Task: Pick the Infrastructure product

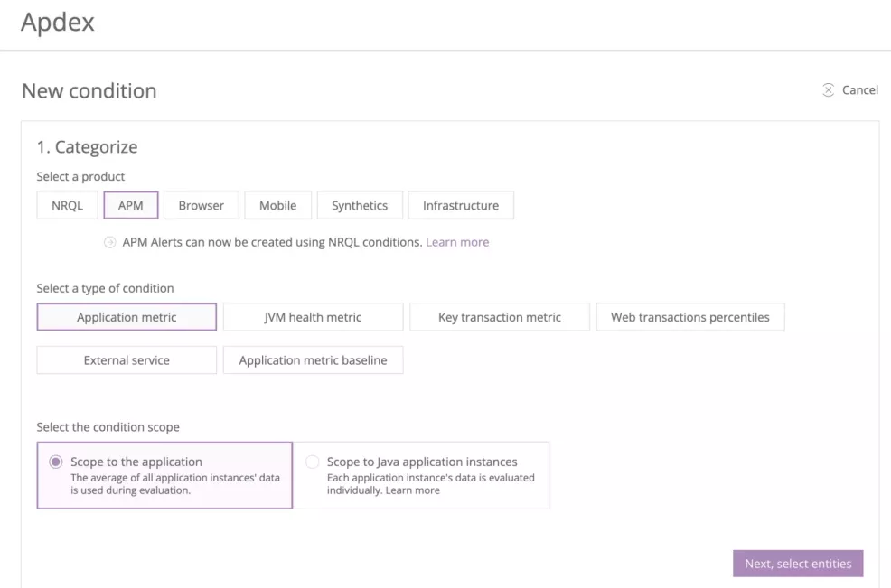Action: 461,205
